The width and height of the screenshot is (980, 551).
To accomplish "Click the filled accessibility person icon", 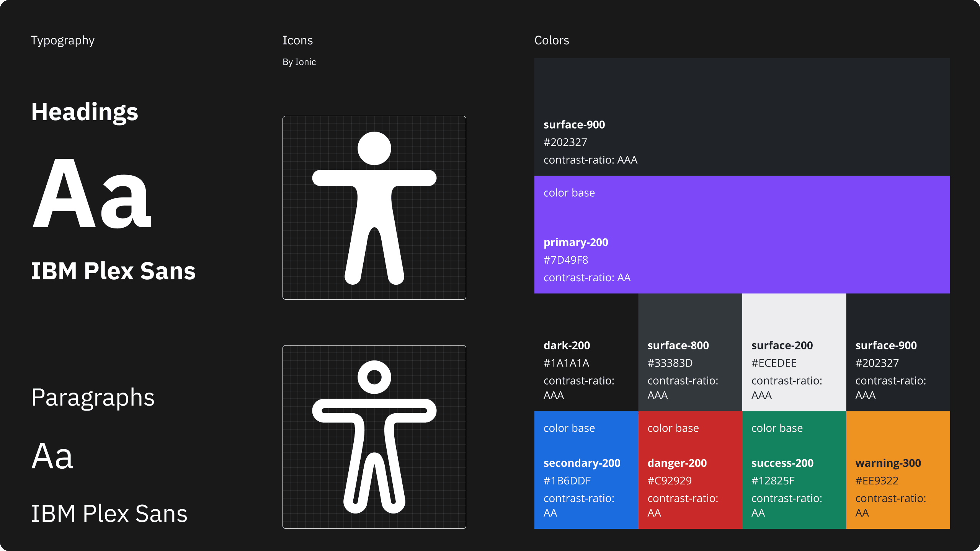I will [374, 208].
